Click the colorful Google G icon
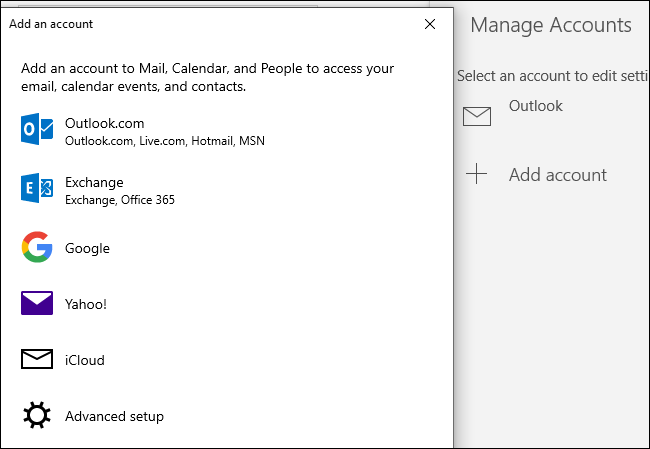The width and height of the screenshot is (650, 449). (37, 247)
